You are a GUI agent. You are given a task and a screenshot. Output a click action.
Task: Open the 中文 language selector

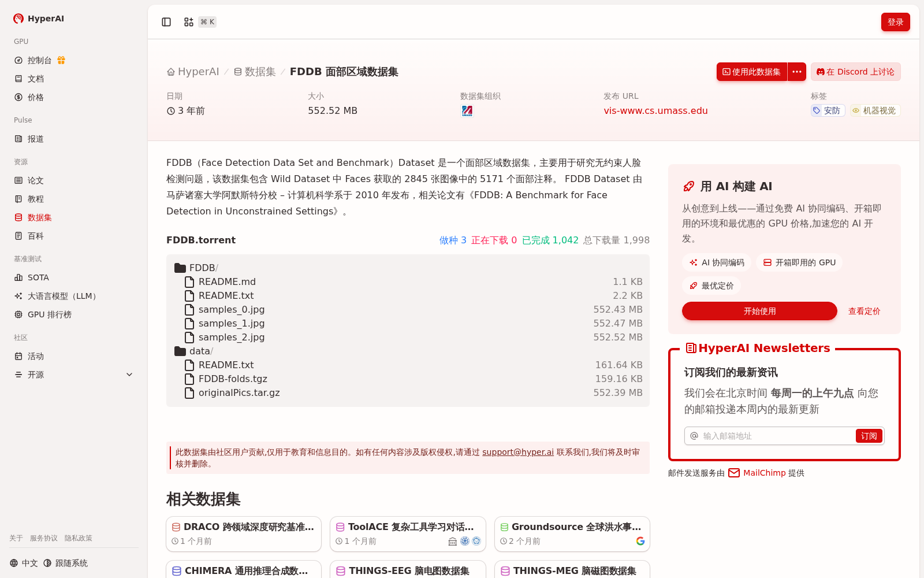pos(24,563)
